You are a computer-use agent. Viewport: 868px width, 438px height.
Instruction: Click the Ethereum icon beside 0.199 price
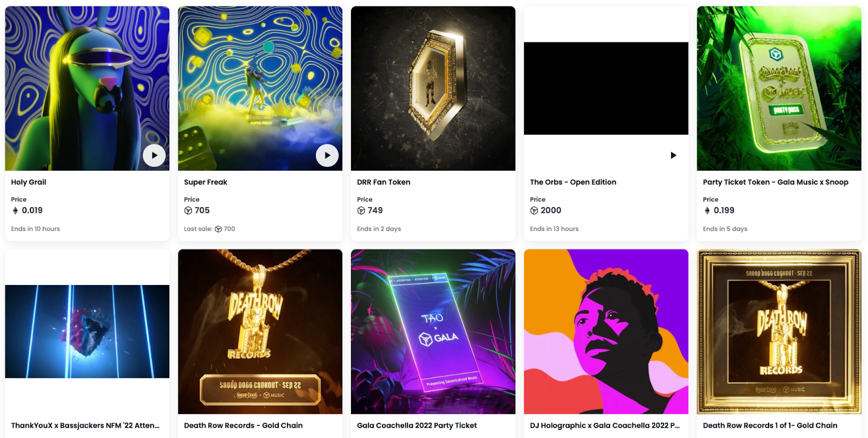tap(707, 211)
